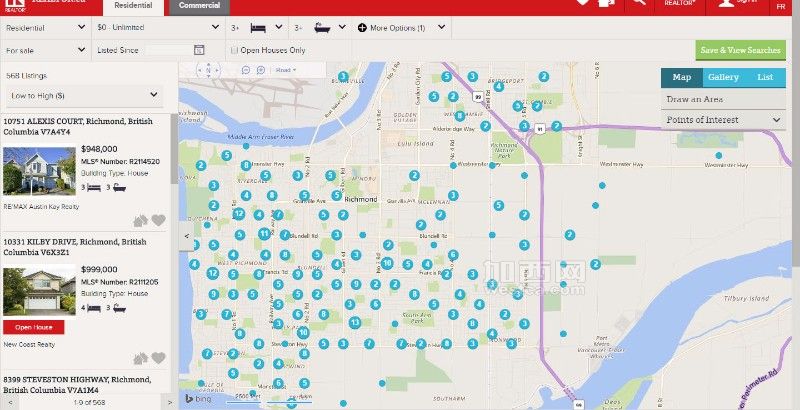
Task: Select the 3 cluster marker at Burkeville
Action: point(343,76)
